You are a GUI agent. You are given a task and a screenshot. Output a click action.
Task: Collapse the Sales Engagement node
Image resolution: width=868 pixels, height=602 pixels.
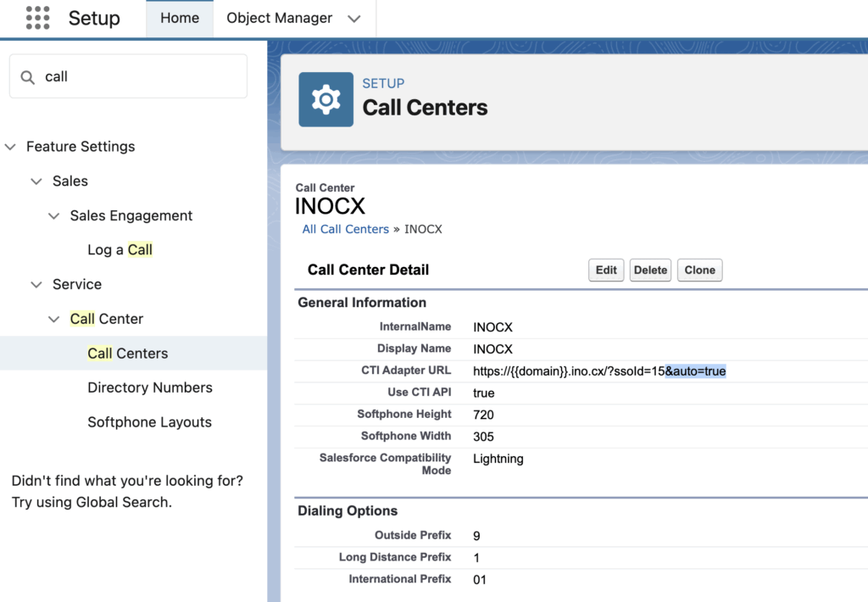[54, 216]
